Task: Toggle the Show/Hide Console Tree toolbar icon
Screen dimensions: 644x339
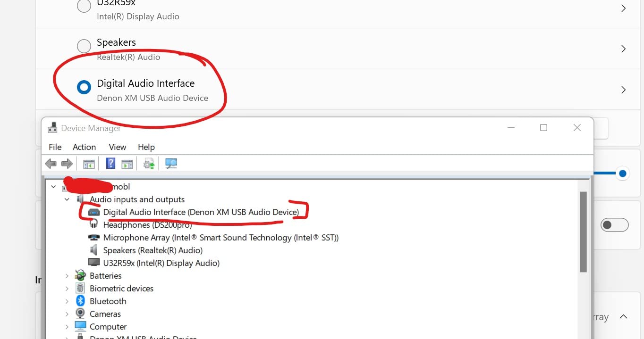Action: click(89, 164)
